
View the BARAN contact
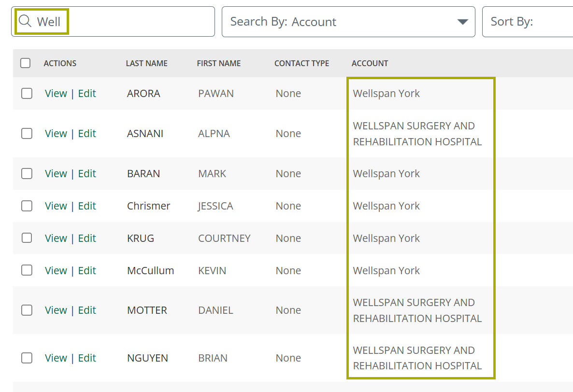[x=56, y=173]
